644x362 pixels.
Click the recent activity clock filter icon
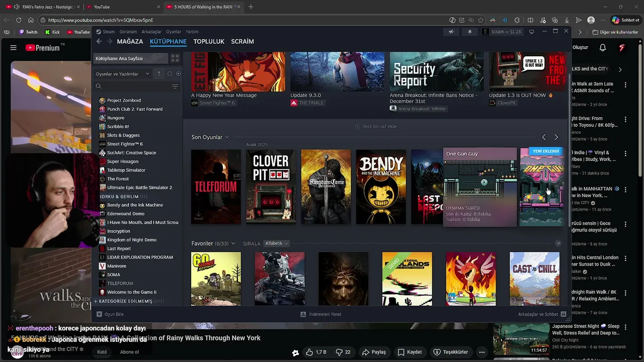point(170,73)
